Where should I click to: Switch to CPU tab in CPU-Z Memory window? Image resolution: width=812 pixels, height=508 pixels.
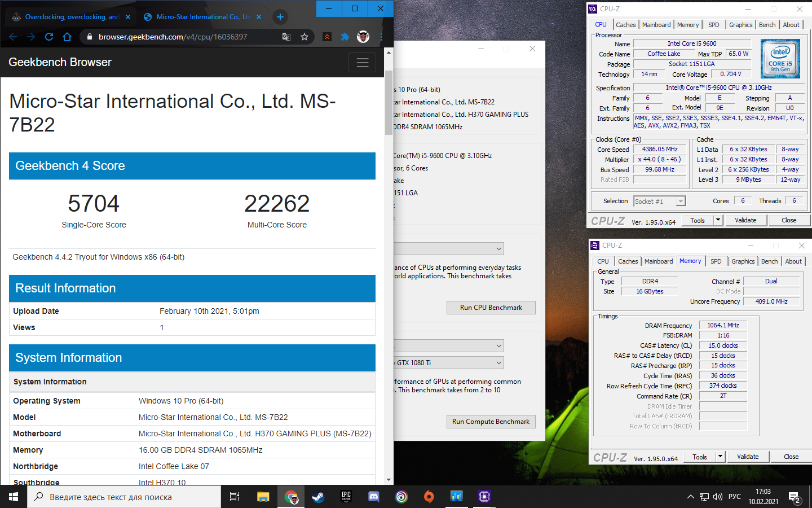[603, 261]
